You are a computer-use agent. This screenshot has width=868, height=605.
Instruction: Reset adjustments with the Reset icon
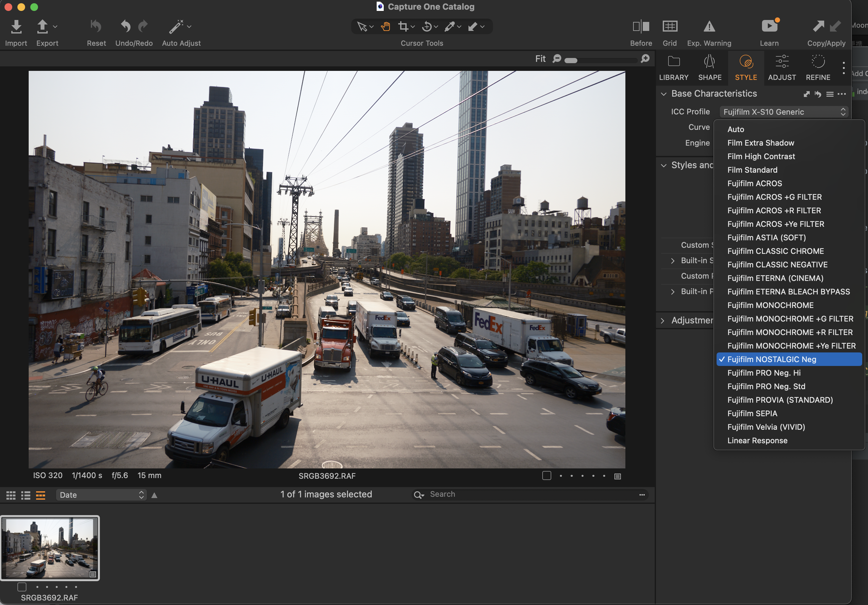click(96, 26)
